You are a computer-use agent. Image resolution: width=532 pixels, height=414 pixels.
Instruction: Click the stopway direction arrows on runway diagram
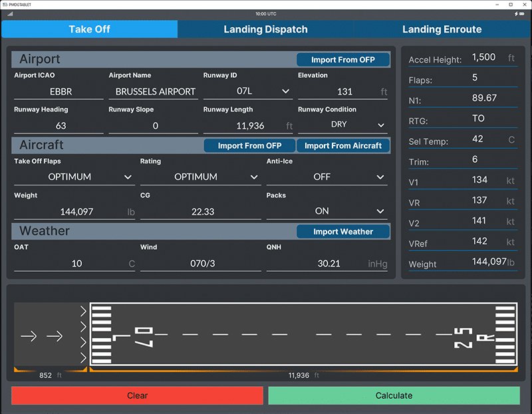[41, 336]
